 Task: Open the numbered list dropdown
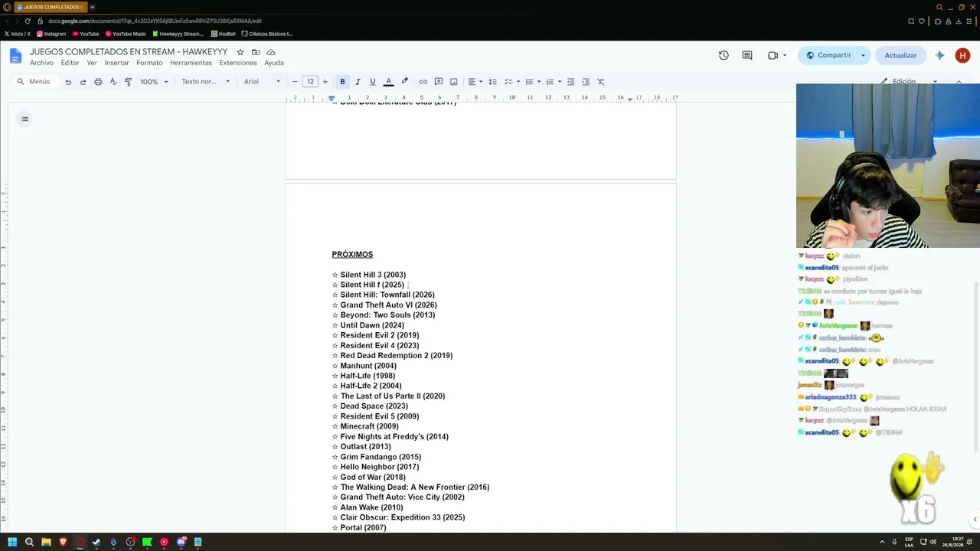(x=554, y=82)
